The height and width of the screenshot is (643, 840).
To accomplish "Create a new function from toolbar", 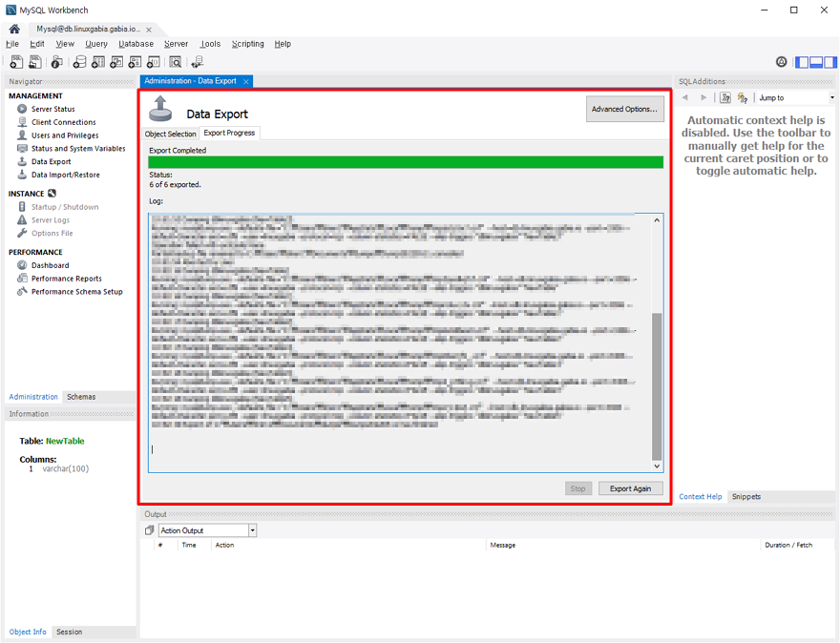I will [154, 62].
